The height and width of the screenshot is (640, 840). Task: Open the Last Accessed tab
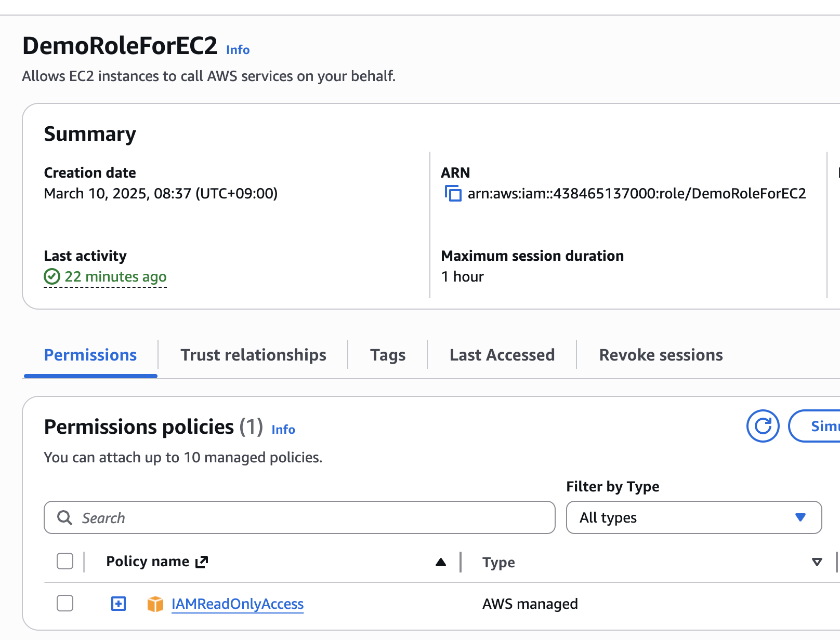point(502,355)
